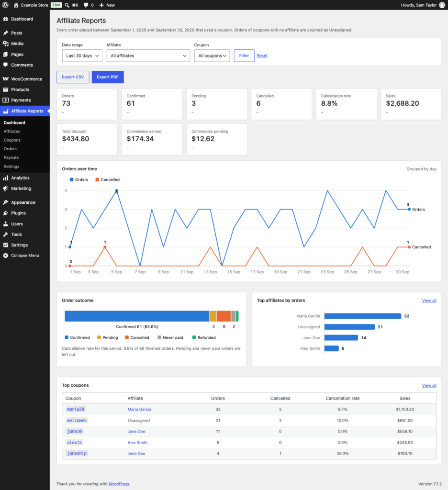
Task: Click the Filter button
Action: point(244,56)
